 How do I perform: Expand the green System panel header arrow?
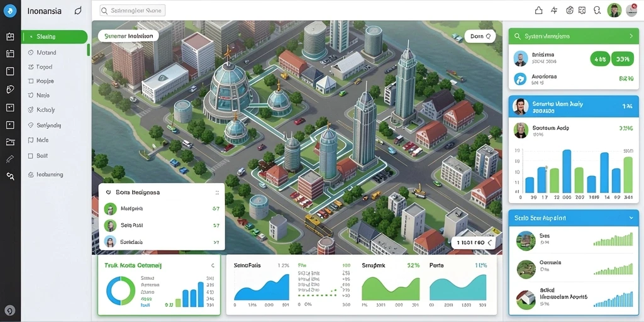click(x=631, y=36)
